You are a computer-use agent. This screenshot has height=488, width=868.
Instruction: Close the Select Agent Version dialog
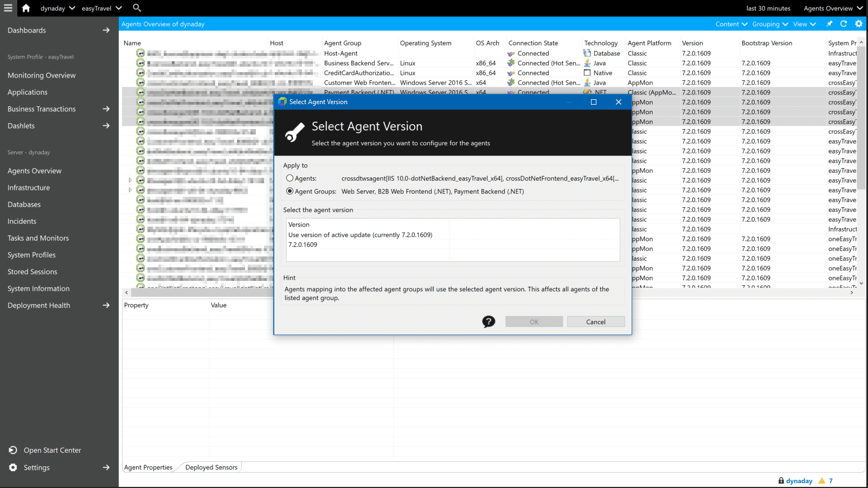coord(619,102)
